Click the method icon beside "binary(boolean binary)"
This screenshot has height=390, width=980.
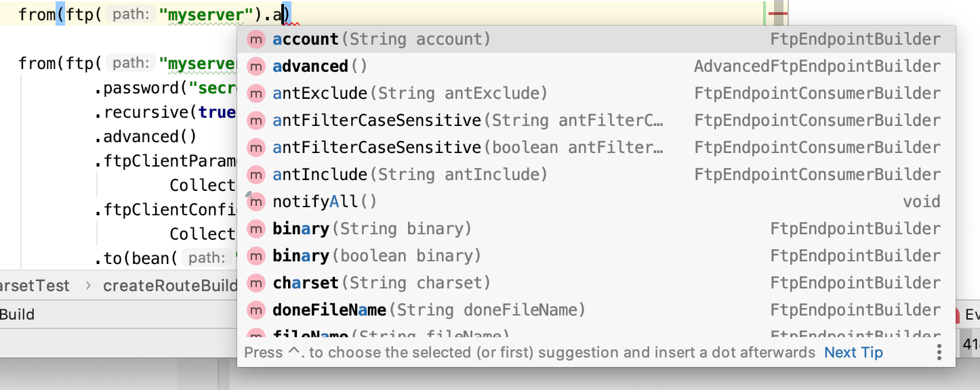(256, 255)
